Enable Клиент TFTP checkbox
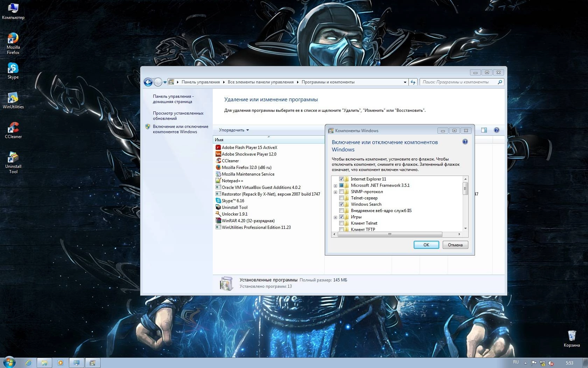 point(341,230)
